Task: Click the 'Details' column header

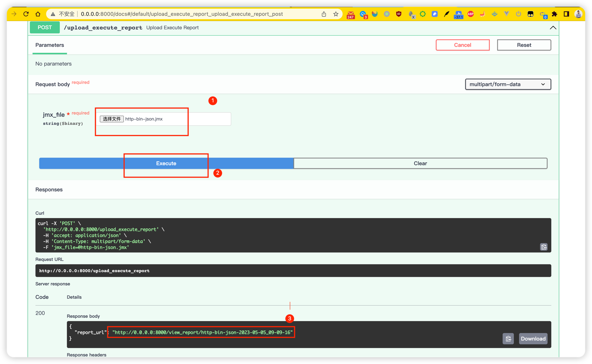Action: click(x=74, y=297)
